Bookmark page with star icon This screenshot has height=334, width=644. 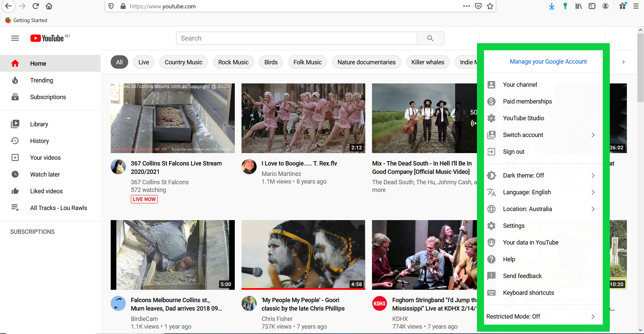(490, 6)
